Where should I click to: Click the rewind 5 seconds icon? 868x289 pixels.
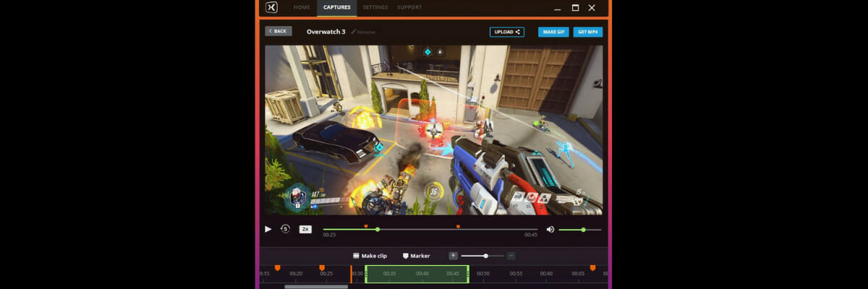[286, 229]
